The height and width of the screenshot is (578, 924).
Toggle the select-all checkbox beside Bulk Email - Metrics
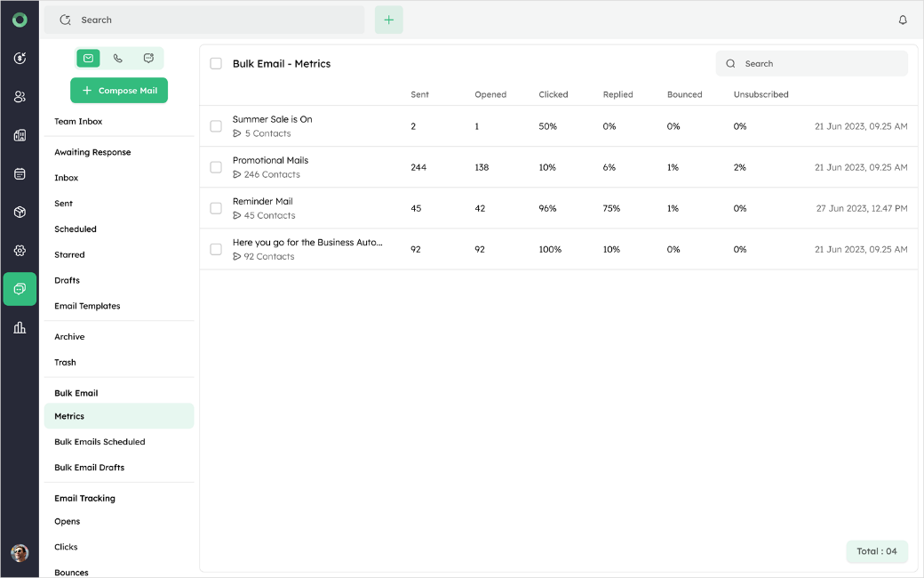216,64
